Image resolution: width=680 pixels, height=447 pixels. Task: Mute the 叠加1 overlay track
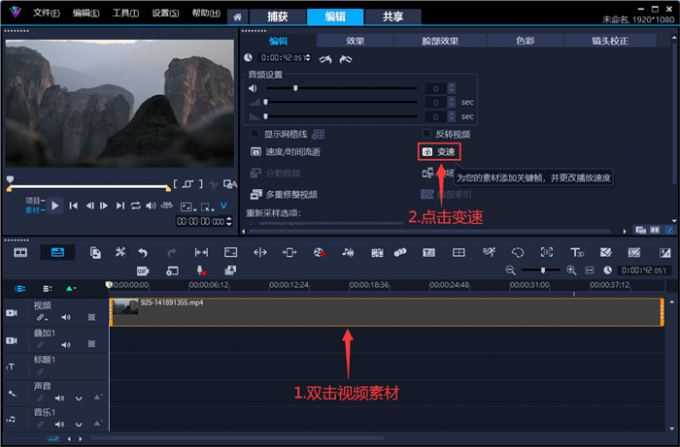65,345
